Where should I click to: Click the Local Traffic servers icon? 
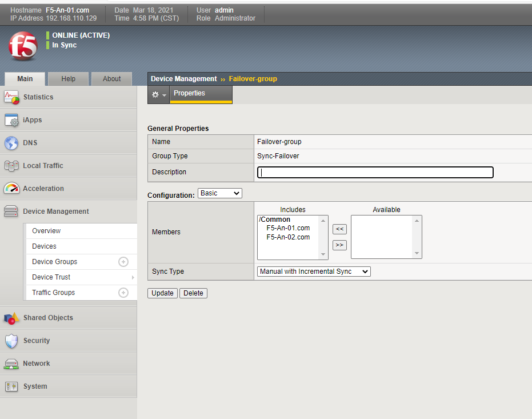click(x=11, y=166)
